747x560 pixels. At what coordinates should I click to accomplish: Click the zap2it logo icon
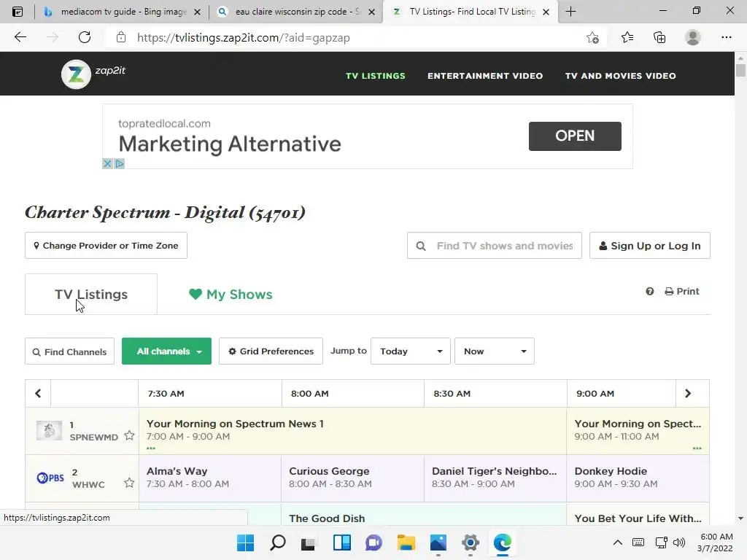(x=76, y=74)
